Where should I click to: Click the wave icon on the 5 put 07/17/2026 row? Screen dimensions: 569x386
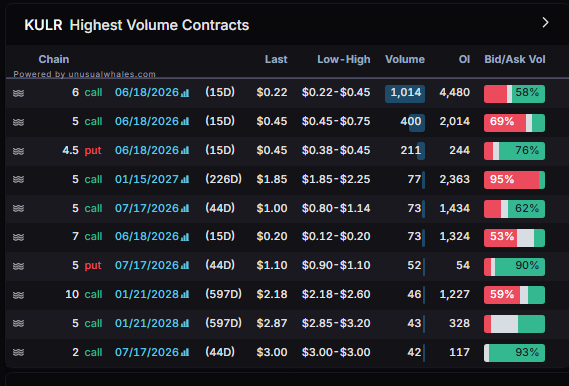(x=19, y=266)
